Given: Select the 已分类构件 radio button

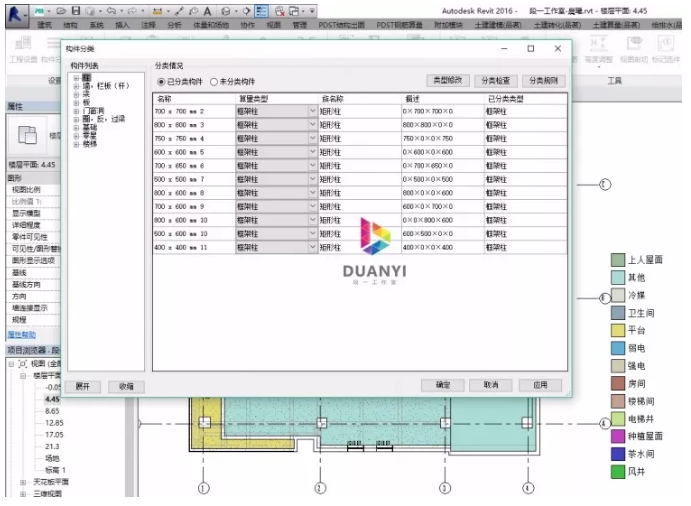Looking at the screenshot, I should pos(161,82).
